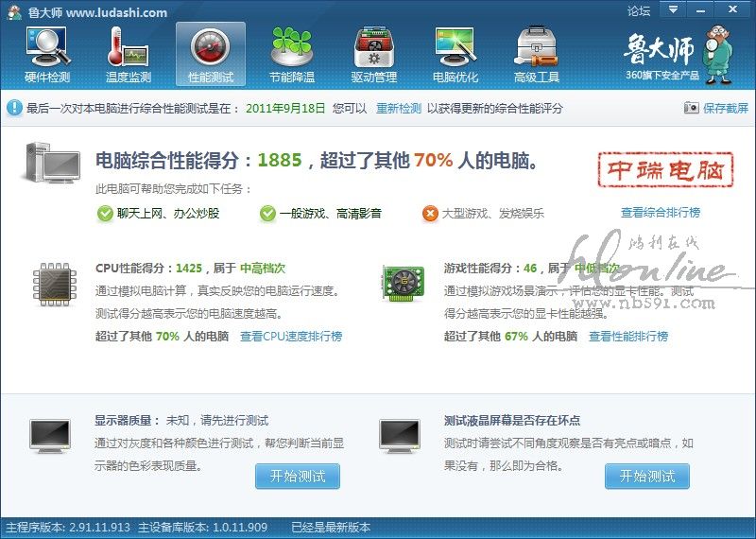Click the overall score value 1885
756x539 pixels.
[x=280, y=160]
